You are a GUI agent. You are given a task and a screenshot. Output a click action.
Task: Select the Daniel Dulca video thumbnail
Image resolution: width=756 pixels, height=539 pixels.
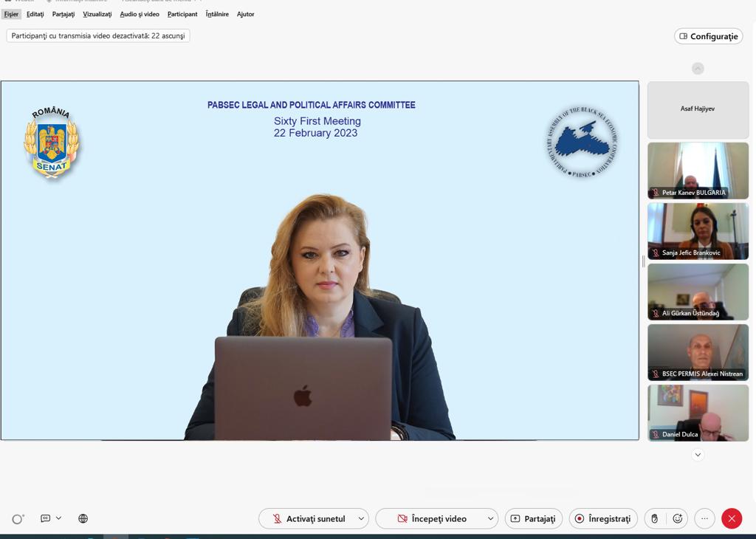click(698, 413)
